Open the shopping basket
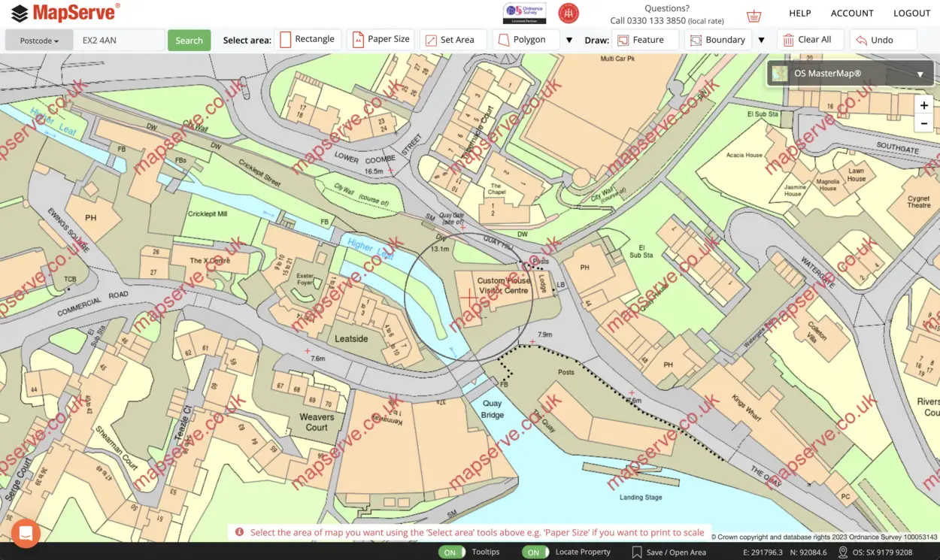This screenshot has width=940, height=560. [x=754, y=14]
